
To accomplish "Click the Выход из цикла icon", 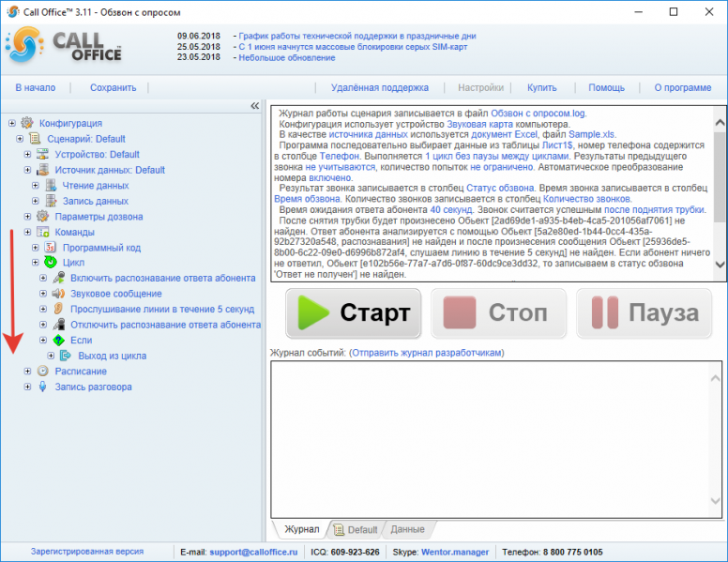I will (x=66, y=356).
